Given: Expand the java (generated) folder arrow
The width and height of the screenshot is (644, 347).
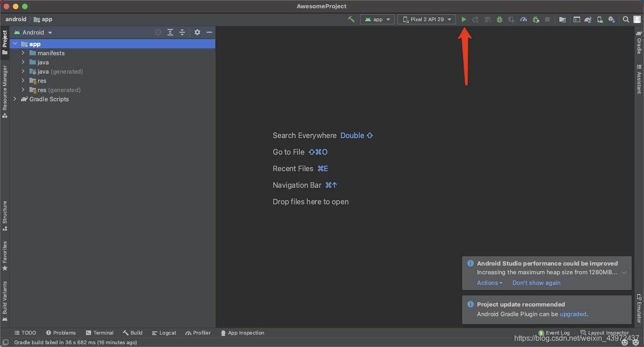Looking at the screenshot, I should 23,71.
